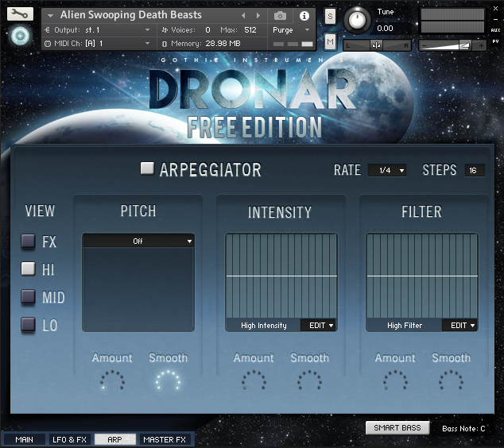
Task: Adjust the Tune knob
Action: coord(357,21)
